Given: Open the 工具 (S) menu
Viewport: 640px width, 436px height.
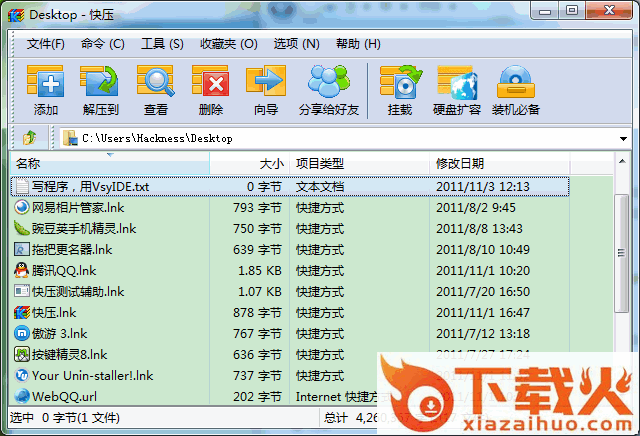Looking at the screenshot, I should [x=162, y=44].
